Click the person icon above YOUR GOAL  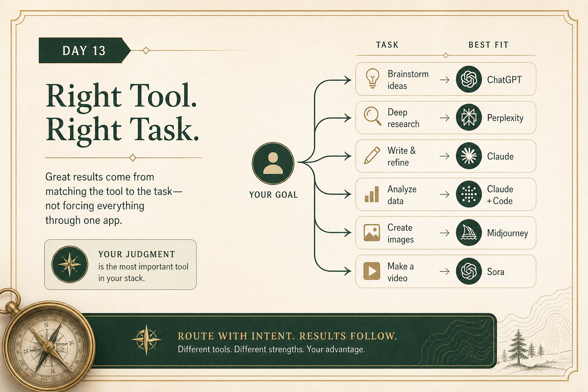click(273, 163)
